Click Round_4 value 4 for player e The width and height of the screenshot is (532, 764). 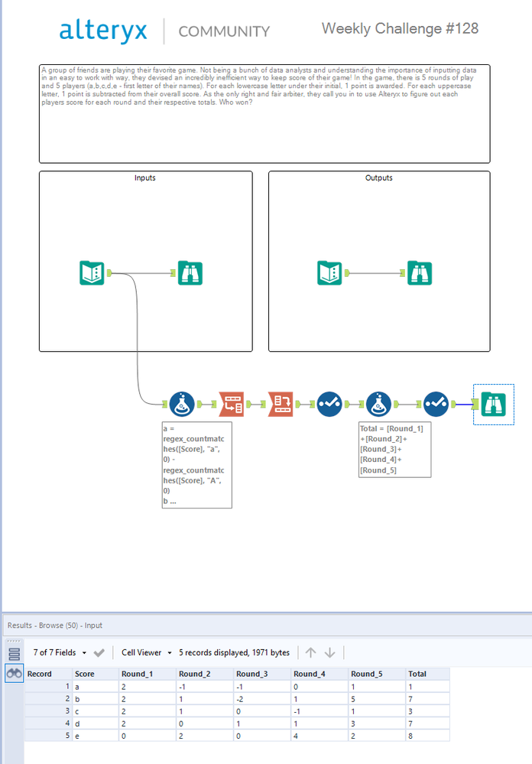pyautogui.click(x=320, y=736)
